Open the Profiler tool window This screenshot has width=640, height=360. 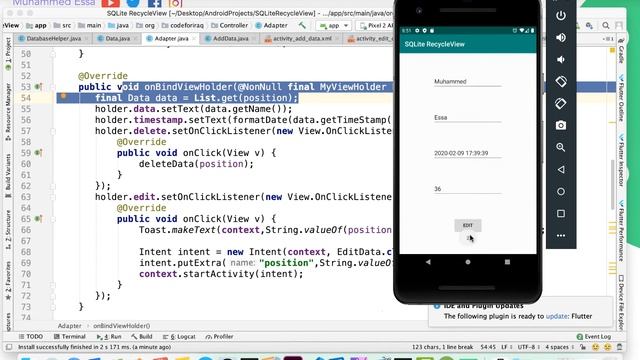pos(219,336)
